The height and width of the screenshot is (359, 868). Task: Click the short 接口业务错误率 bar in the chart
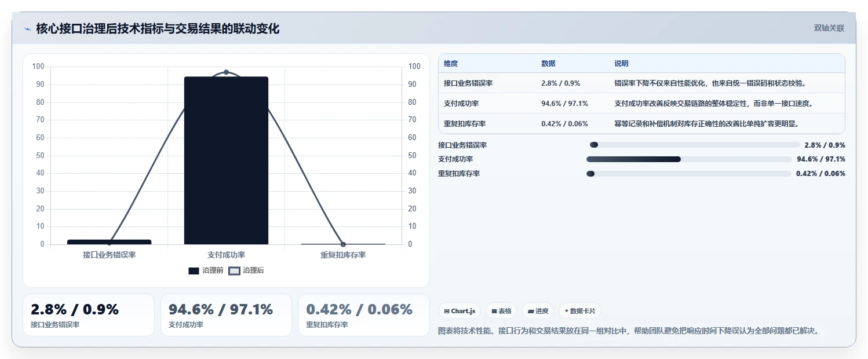coord(110,242)
